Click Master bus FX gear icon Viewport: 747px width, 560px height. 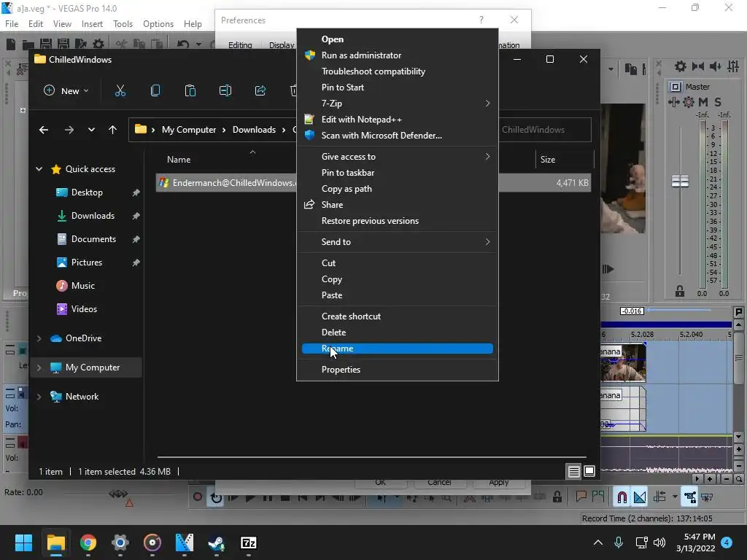(x=689, y=102)
